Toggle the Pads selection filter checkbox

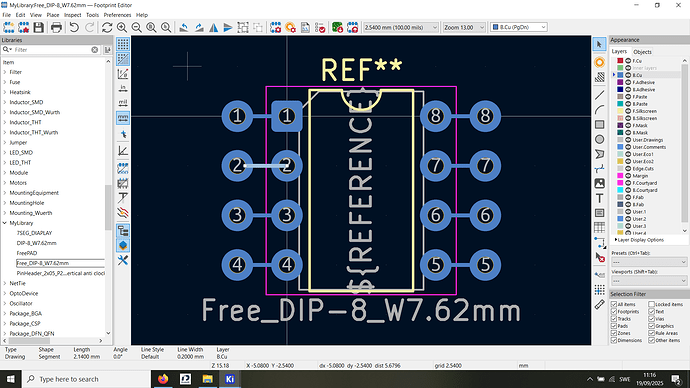[614, 326]
